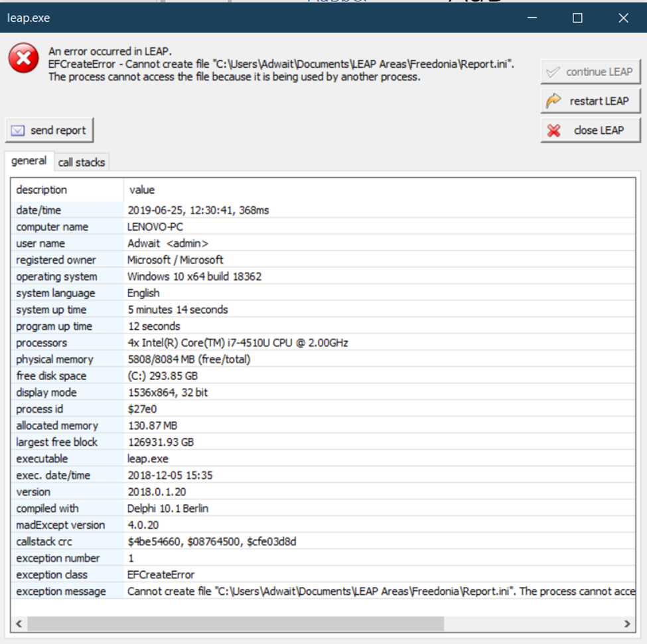Click the description column header
This screenshot has width=647, height=644.
pyautogui.click(x=67, y=190)
